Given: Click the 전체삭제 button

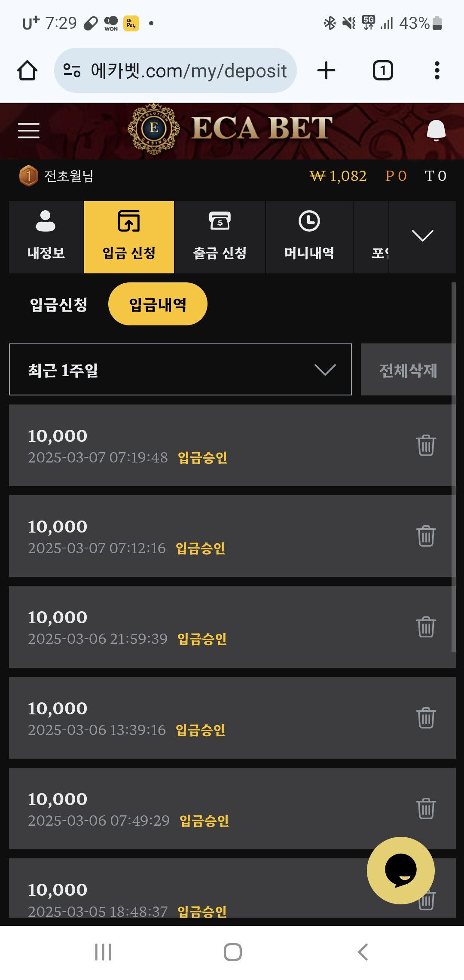Looking at the screenshot, I should [408, 370].
